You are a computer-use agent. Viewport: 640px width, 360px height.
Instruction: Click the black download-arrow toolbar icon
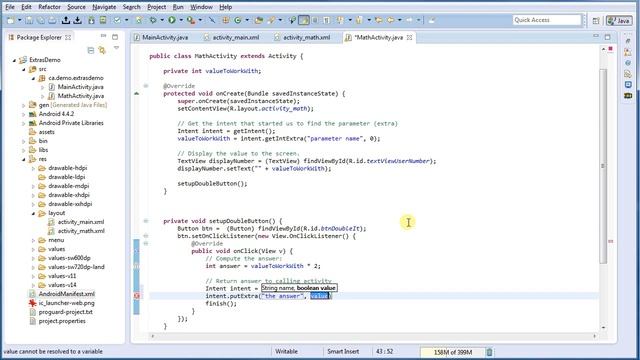tap(78, 20)
